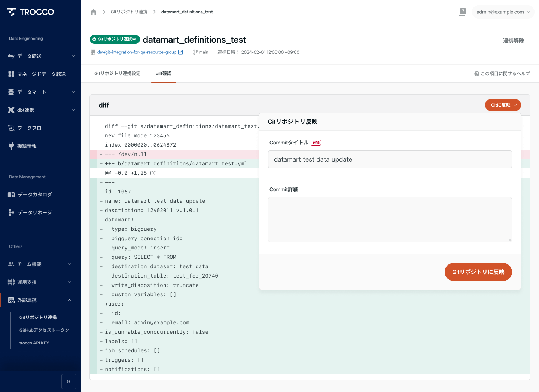This screenshot has height=392, width=539.
Task: Open the admin@example.com account dropdown
Action: (x=503, y=12)
